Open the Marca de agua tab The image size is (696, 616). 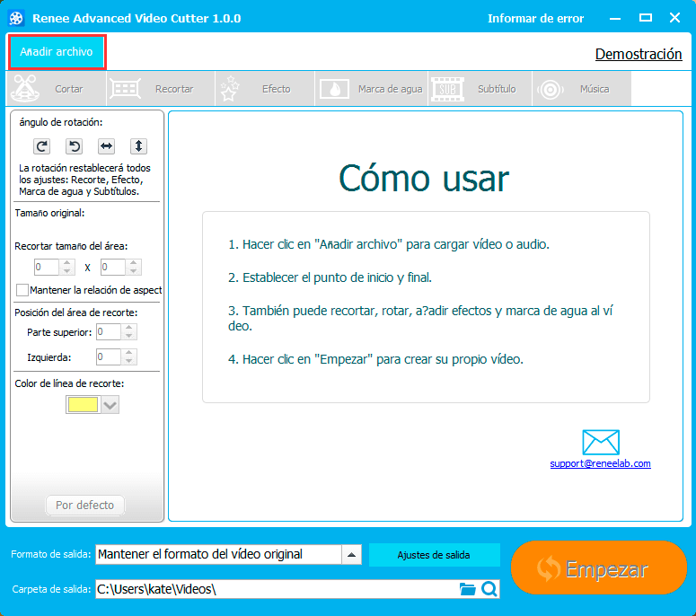pos(371,89)
